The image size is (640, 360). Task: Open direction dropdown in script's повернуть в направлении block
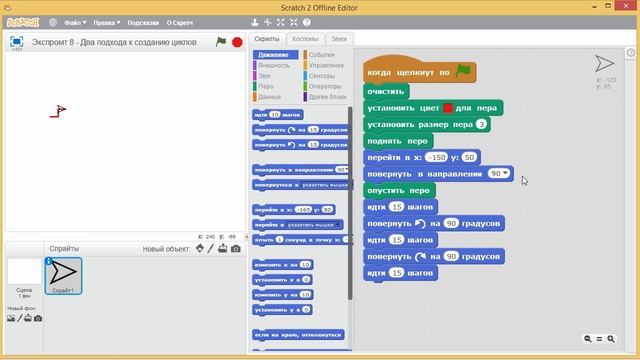[x=506, y=173]
